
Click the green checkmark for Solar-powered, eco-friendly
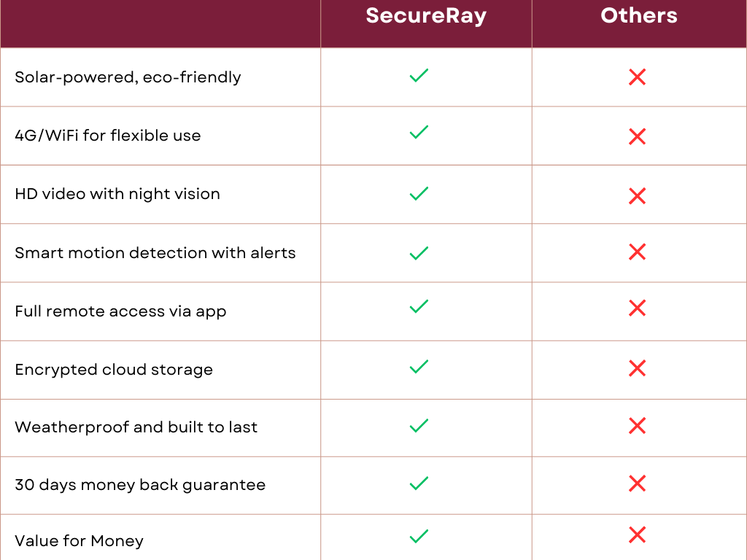pyautogui.click(x=419, y=75)
